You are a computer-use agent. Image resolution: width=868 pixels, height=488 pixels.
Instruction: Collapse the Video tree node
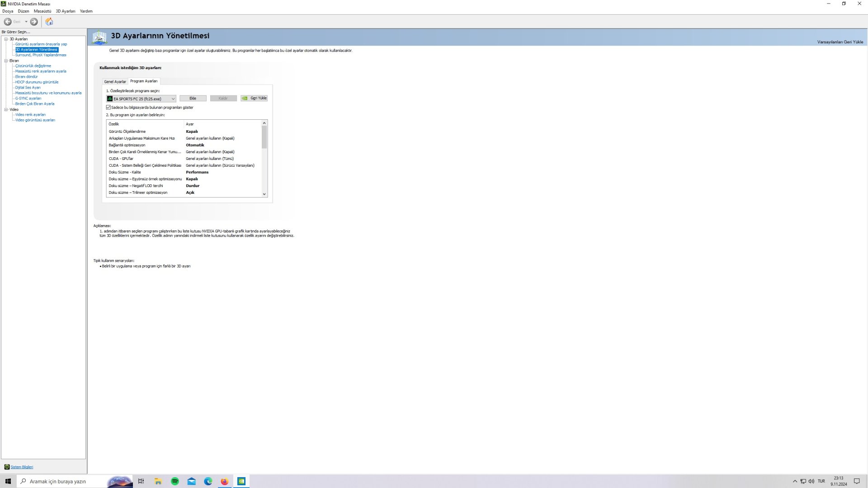[x=6, y=109]
